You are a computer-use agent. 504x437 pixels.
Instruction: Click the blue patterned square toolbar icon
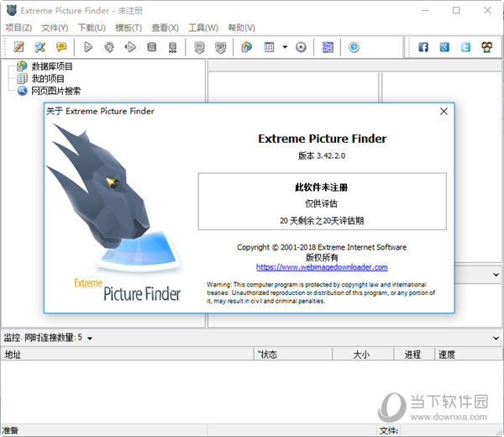[x=328, y=47]
